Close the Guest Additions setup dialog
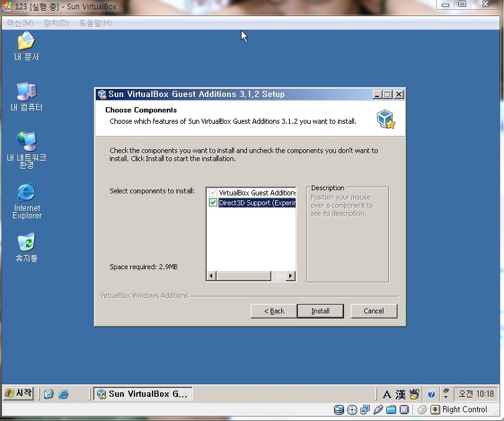The image size is (504, 421). click(x=399, y=94)
